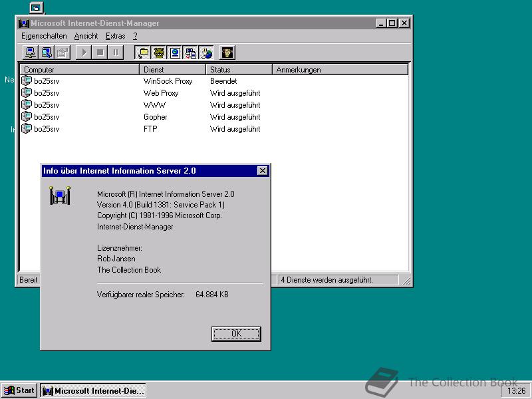Click the Pause service toolbar icon

point(116,53)
